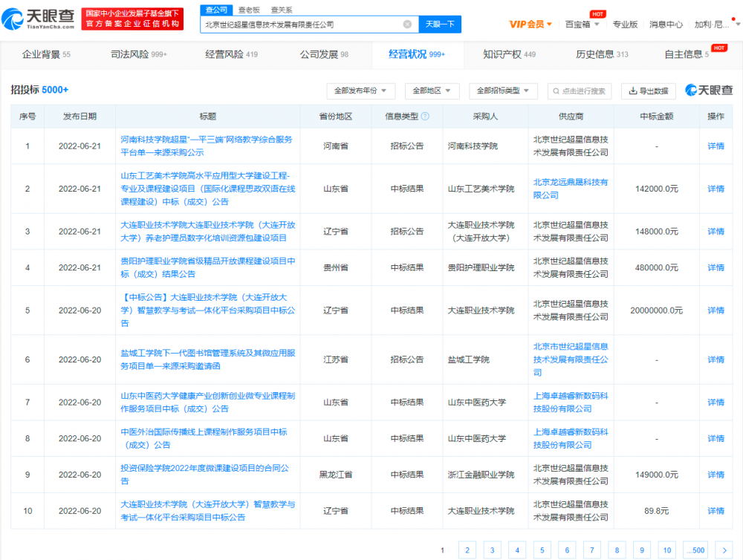Viewport: 743px width, 560px height.
Task: Open the 全部地区 region dropdown
Action: [432, 91]
